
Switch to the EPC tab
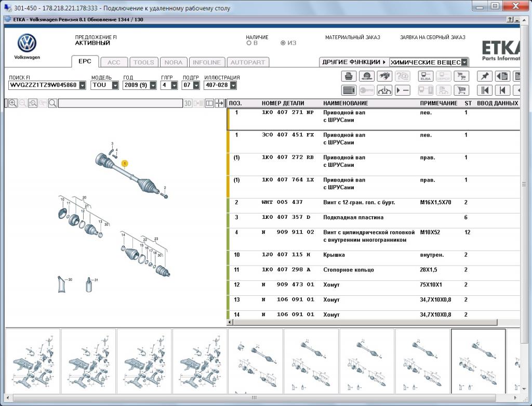point(85,61)
